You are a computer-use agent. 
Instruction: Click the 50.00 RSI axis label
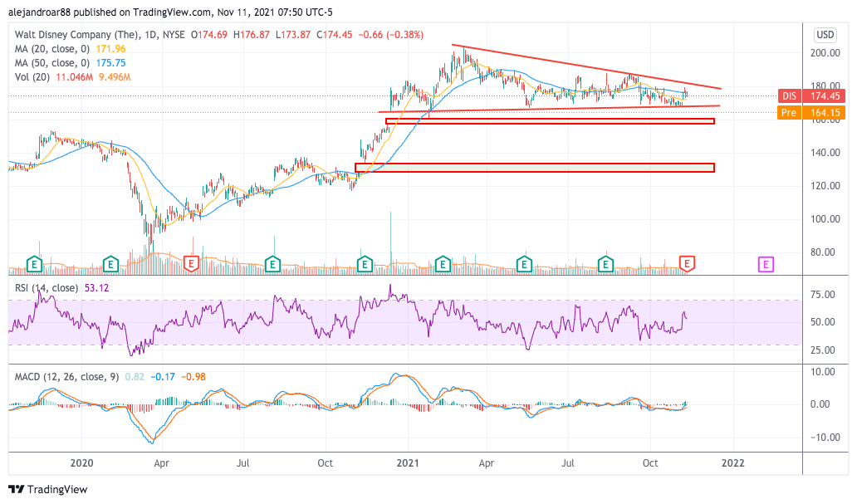823,322
